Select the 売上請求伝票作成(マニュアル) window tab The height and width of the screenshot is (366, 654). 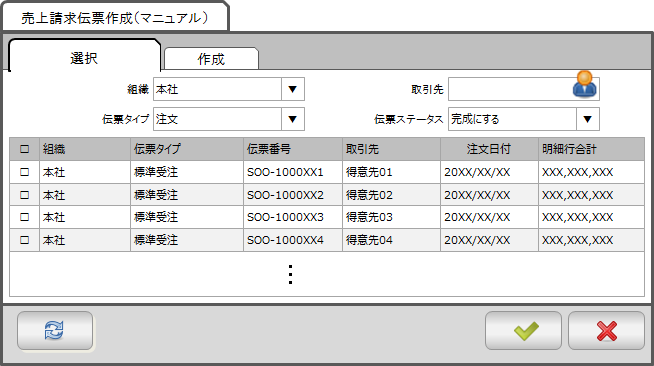115,18
